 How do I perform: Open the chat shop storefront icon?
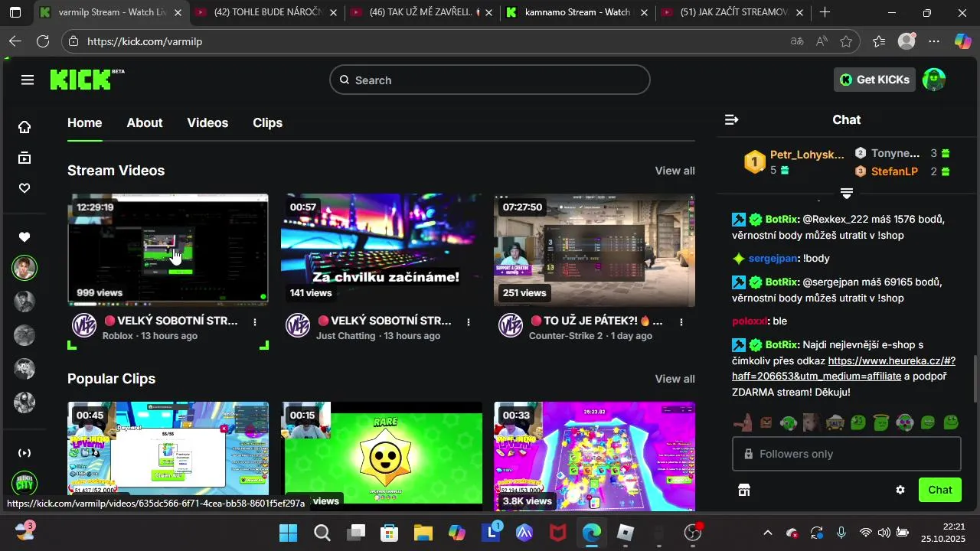743,490
